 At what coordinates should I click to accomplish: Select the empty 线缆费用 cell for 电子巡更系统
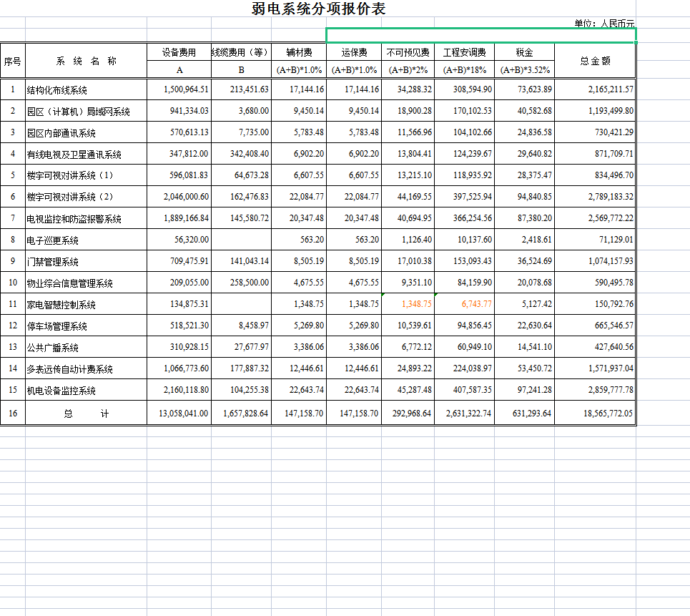click(241, 240)
